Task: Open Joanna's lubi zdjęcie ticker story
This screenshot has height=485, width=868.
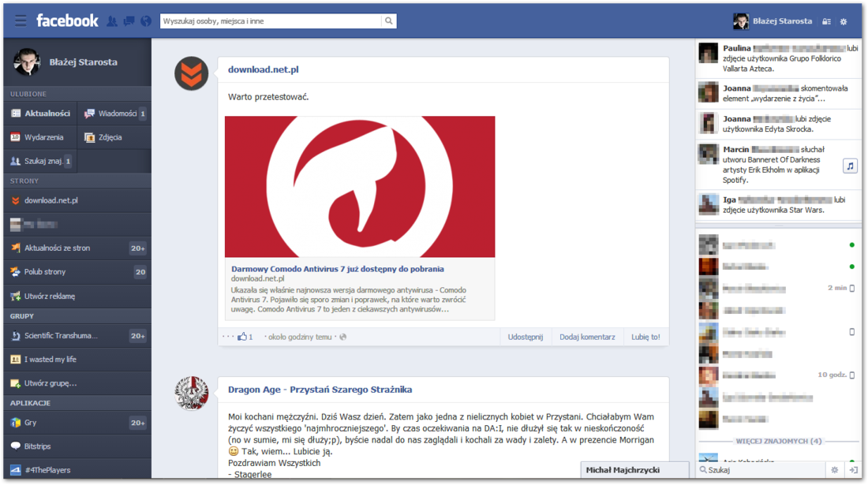Action: 778,124
